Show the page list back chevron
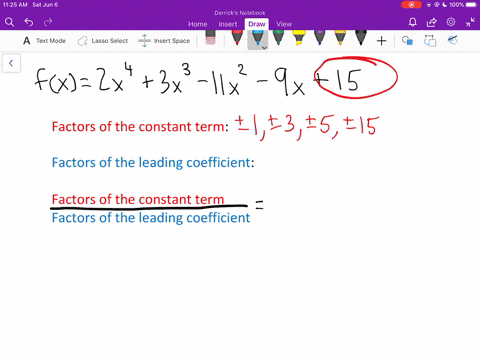480x360 pixels. click(11, 63)
